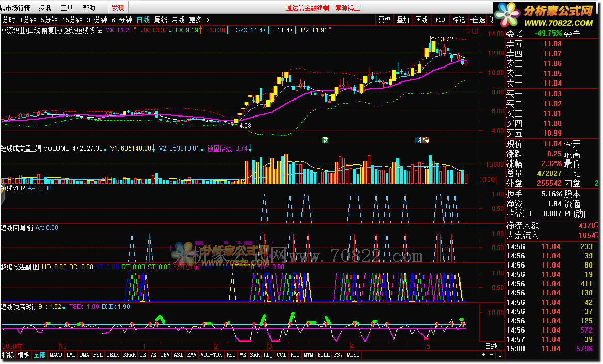Select the CR indicator tab

coord(142,355)
